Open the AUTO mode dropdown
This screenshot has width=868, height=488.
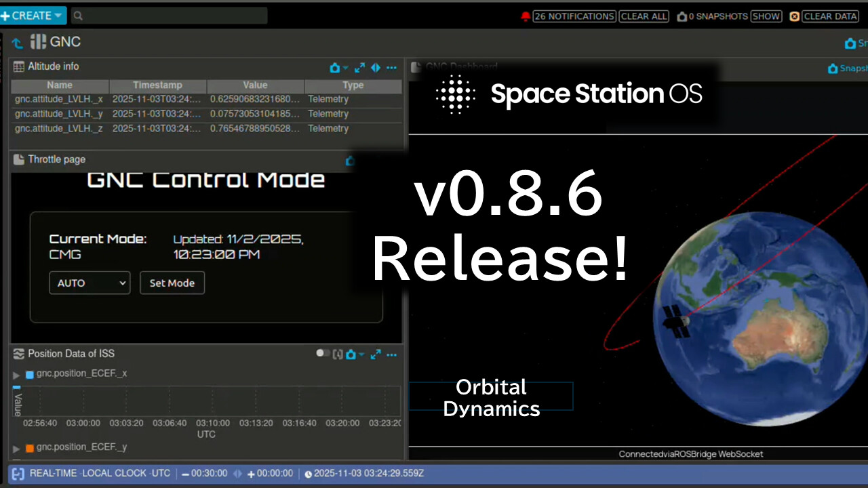click(x=90, y=283)
